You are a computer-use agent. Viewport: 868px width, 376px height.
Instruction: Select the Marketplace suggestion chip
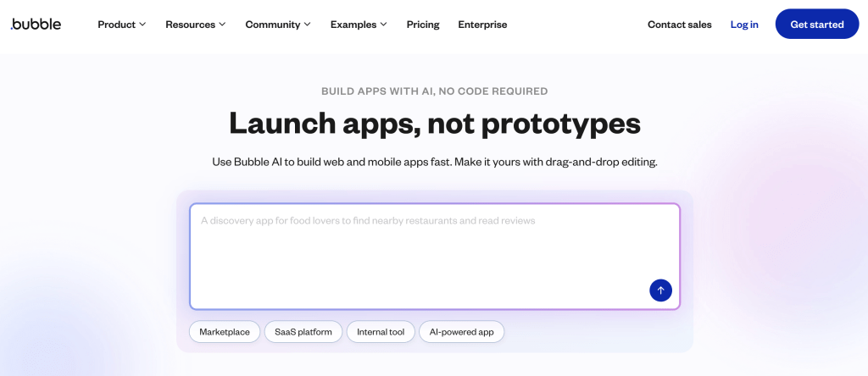click(224, 332)
